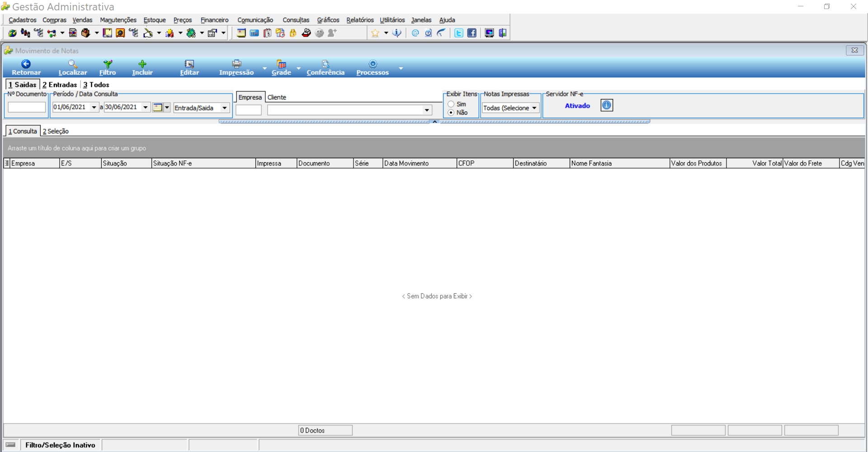Collapse the filter panel splitter arrow
Viewport: 868px width, 452px height.
click(434, 122)
